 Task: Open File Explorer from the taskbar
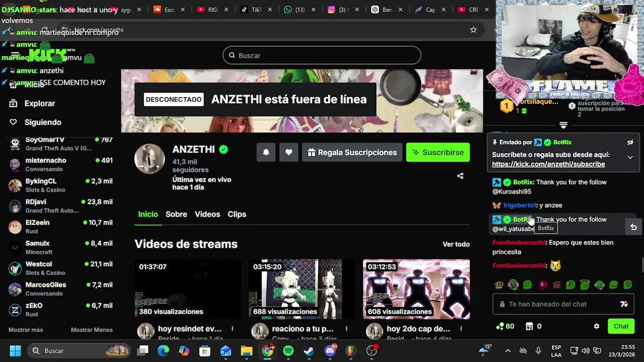(247, 350)
